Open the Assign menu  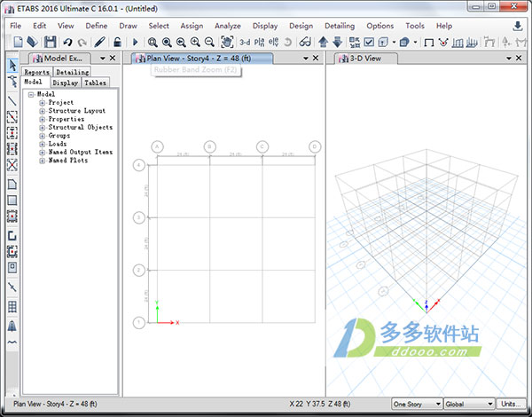(x=192, y=26)
